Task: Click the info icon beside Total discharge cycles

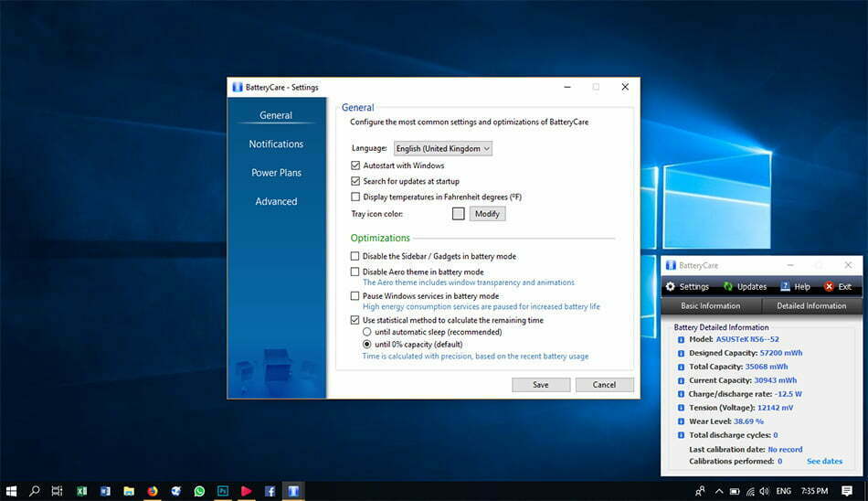Action: pos(681,435)
